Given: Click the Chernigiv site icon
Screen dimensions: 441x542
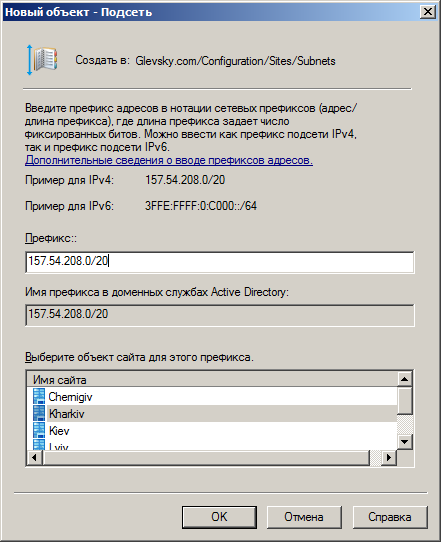Looking at the screenshot, I should coord(39,396).
